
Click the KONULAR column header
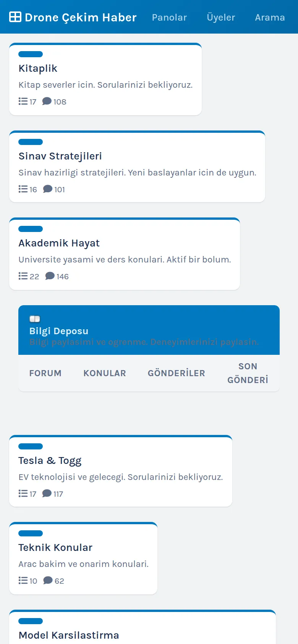(x=105, y=373)
